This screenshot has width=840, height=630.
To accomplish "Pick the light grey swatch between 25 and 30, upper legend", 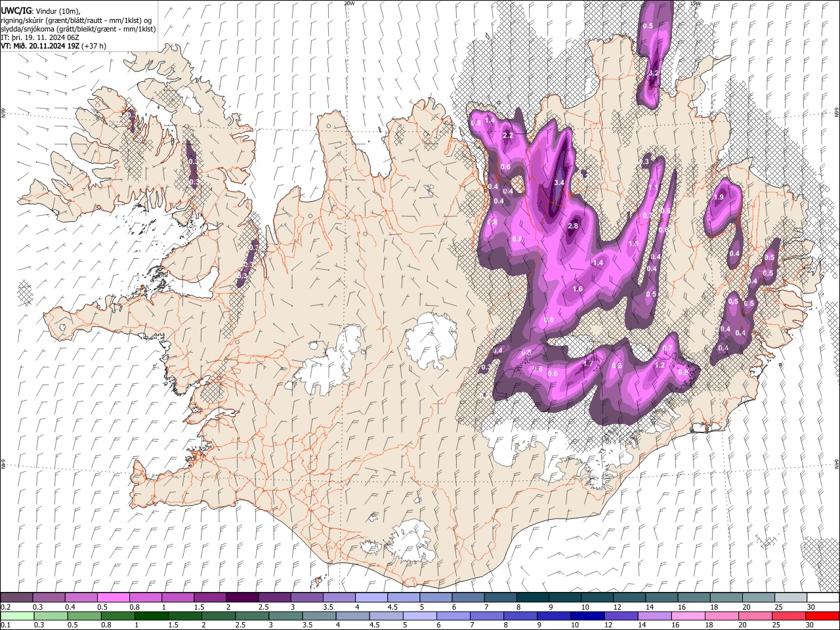I will tap(791, 598).
